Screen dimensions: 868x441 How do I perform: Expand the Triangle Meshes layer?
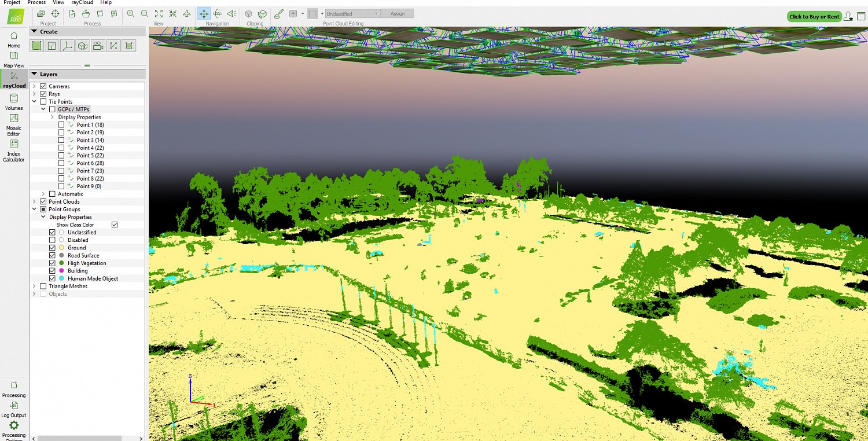pyautogui.click(x=35, y=286)
